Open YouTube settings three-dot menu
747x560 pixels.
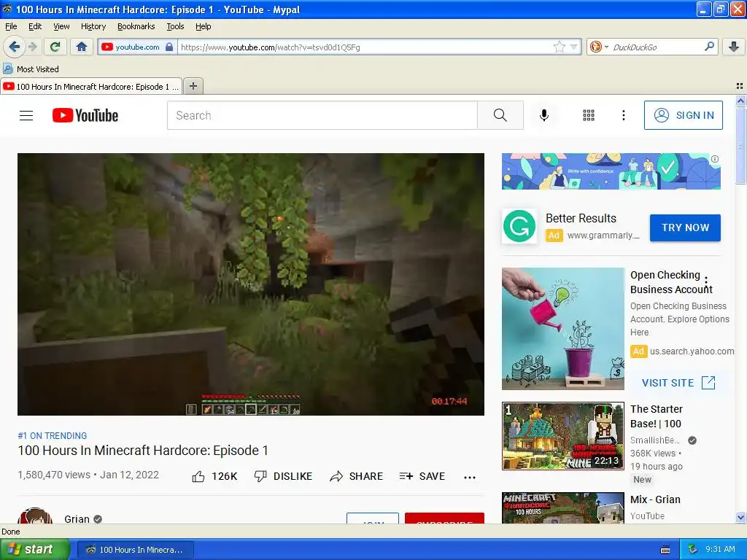(623, 115)
